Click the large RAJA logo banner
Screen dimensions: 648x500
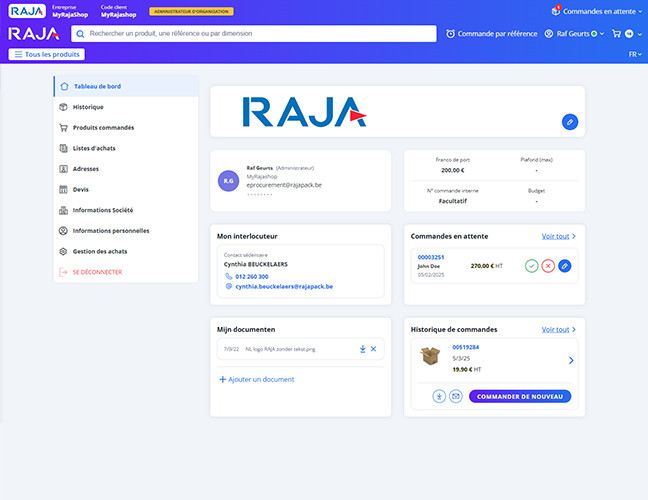(x=304, y=112)
